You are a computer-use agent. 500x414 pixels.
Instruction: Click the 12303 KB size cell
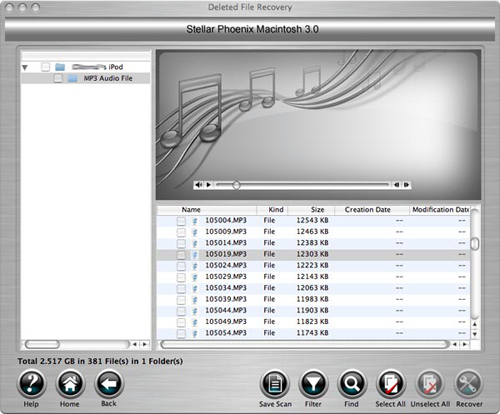(312, 254)
